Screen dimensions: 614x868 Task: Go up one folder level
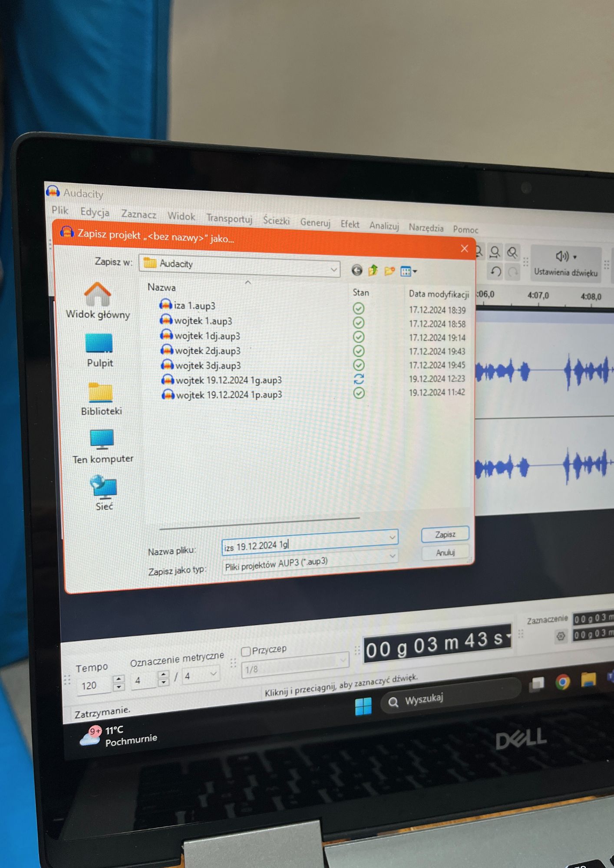click(373, 271)
